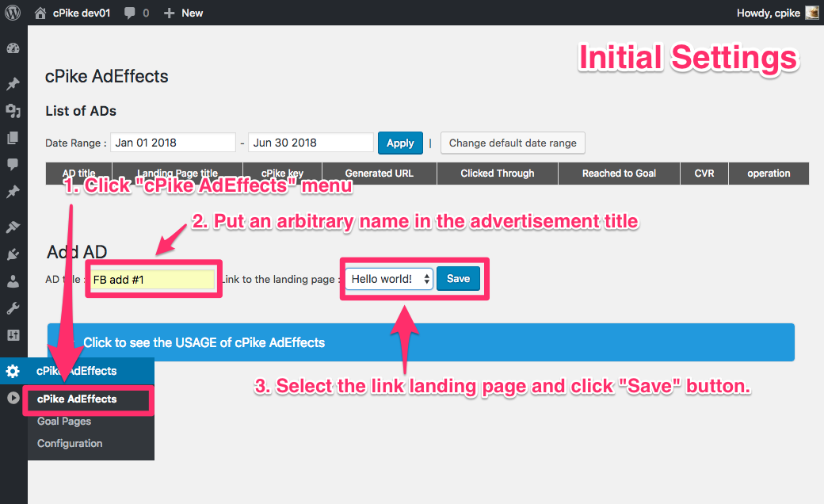Open the Media icon with camera and music note
824x504 pixels.
click(13, 111)
